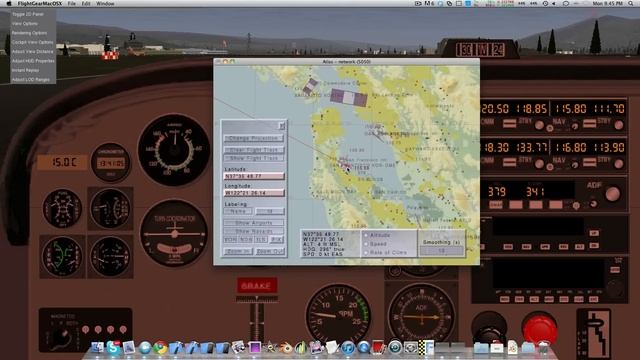640x360 pixels.
Task: Toggle ILS display in Atlas panel
Action: [261, 240]
